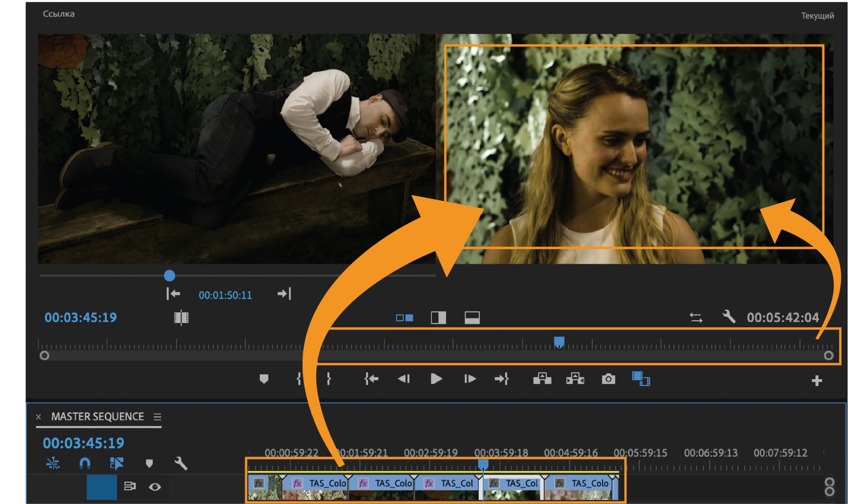Step back one frame
The image size is (848, 504).
pos(404,379)
